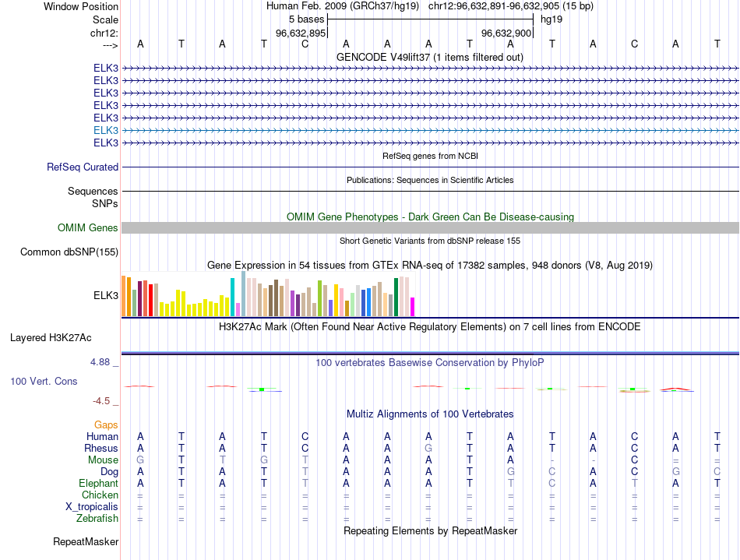Select the Gaps row label
Screen dimensions: 740x560
click(x=106, y=425)
